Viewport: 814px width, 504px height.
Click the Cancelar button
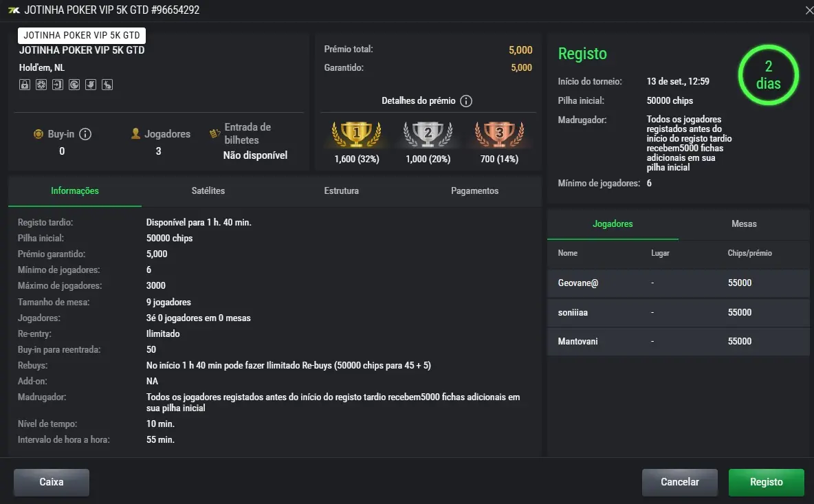coord(679,482)
